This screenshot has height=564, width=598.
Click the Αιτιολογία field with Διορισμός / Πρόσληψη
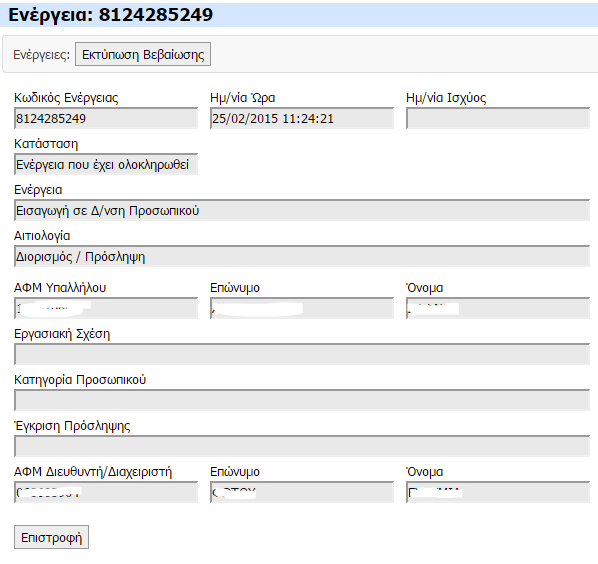[302, 256]
